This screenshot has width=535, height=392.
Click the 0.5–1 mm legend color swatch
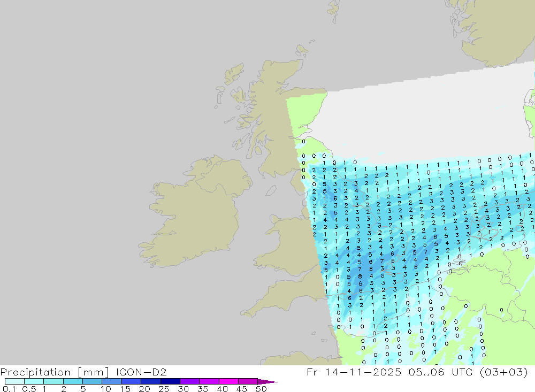click(34, 381)
